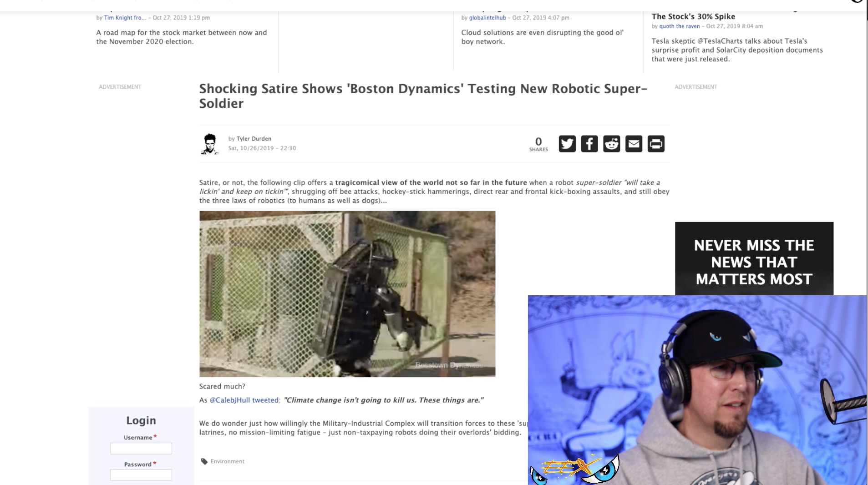Open the Tyler Durden author link
Screen dimensions: 868x485
[x=254, y=139]
